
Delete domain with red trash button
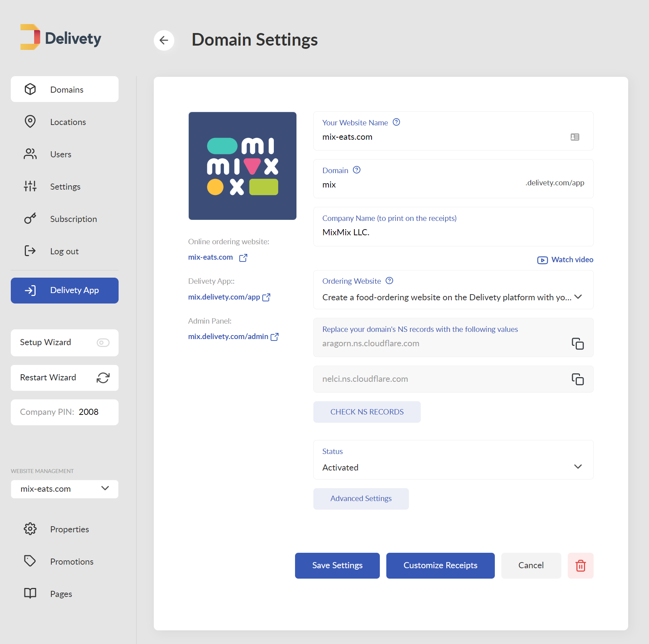tap(581, 566)
